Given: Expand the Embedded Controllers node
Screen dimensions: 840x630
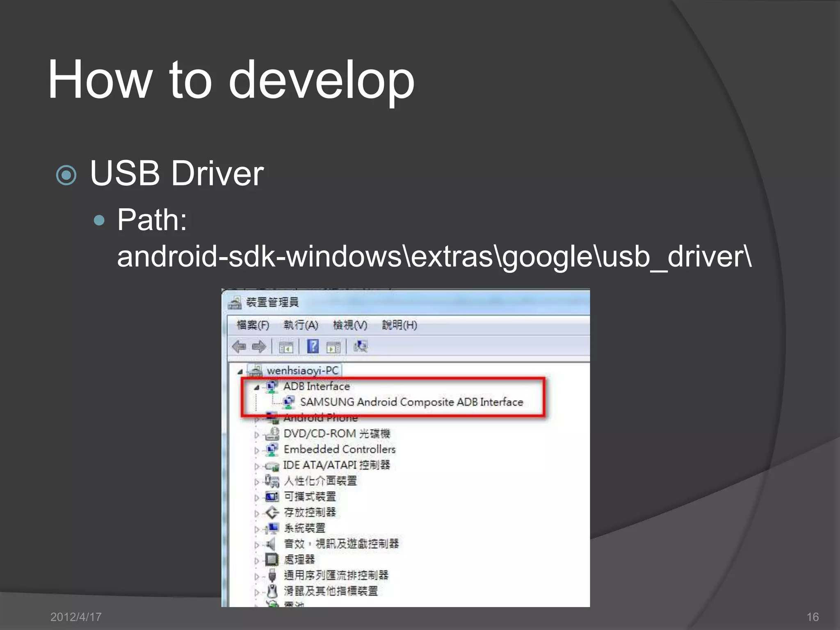Looking at the screenshot, I should [x=257, y=450].
